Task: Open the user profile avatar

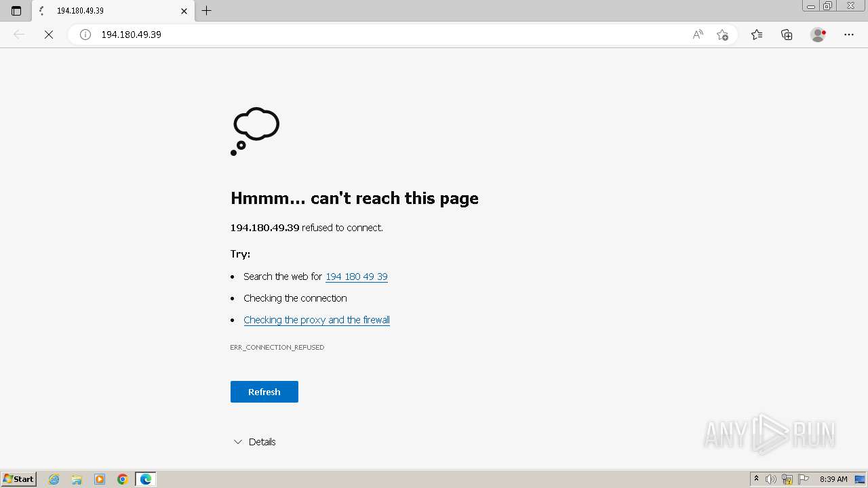Action: [x=818, y=35]
